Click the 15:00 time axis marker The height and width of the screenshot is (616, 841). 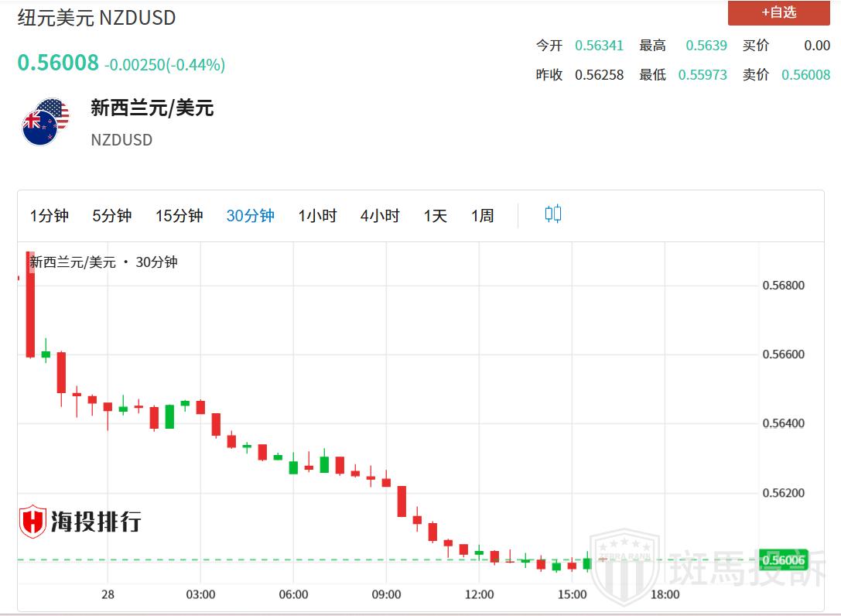[x=572, y=594]
